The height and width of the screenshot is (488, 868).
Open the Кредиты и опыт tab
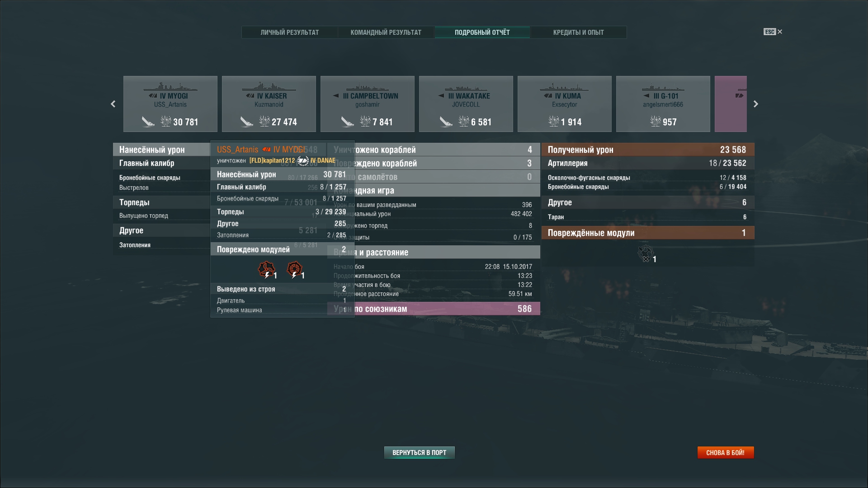(x=578, y=33)
